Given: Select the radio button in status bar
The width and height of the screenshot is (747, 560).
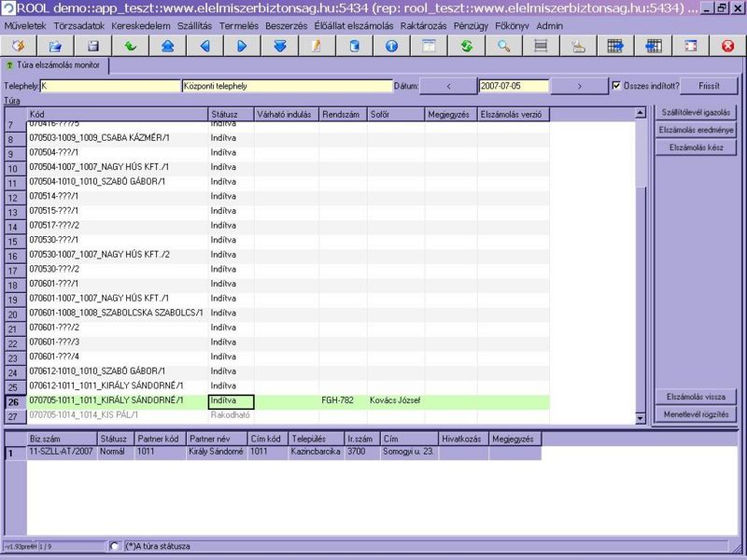Looking at the screenshot, I should 115,546.
